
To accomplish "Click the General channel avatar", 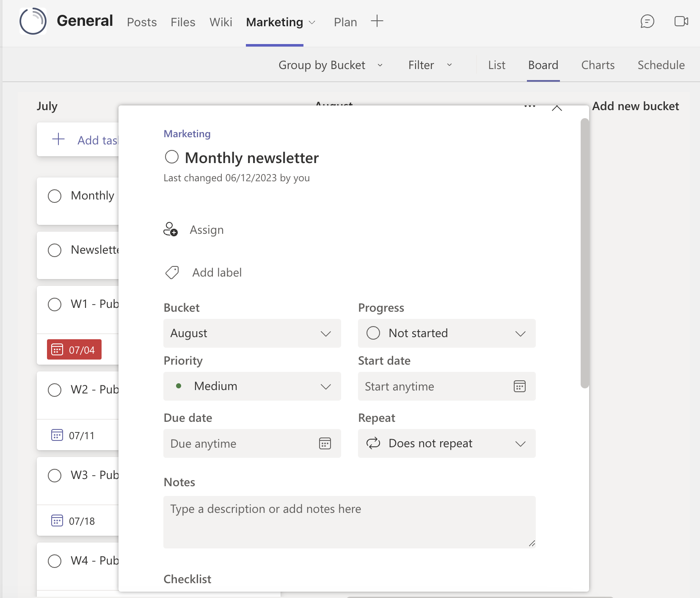I will 33,21.
